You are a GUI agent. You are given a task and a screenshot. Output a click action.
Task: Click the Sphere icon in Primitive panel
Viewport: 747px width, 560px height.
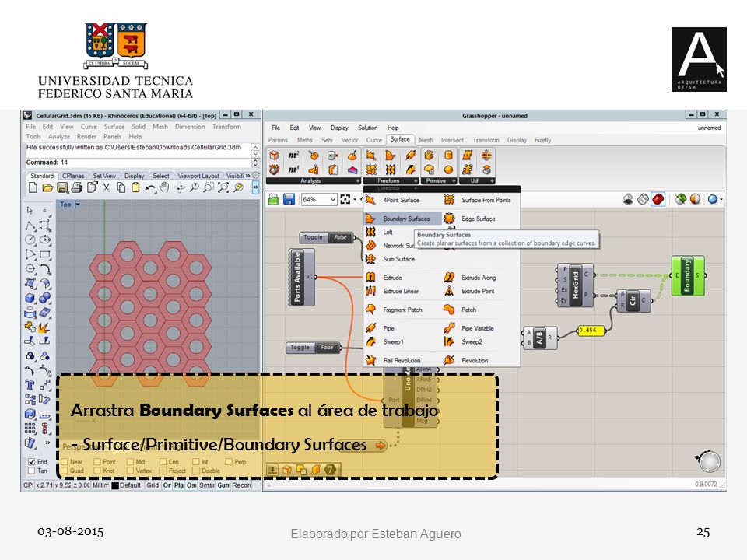point(448,170)
